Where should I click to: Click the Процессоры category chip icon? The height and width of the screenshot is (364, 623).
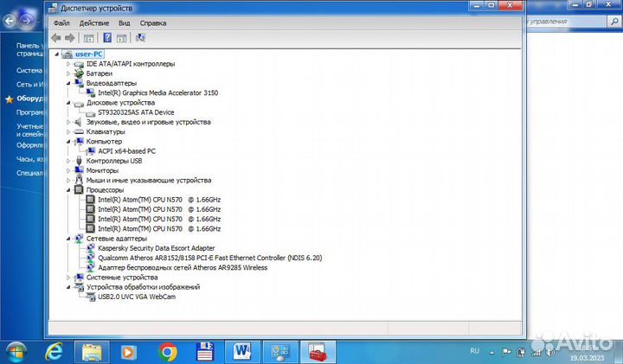tap(79, 189)
